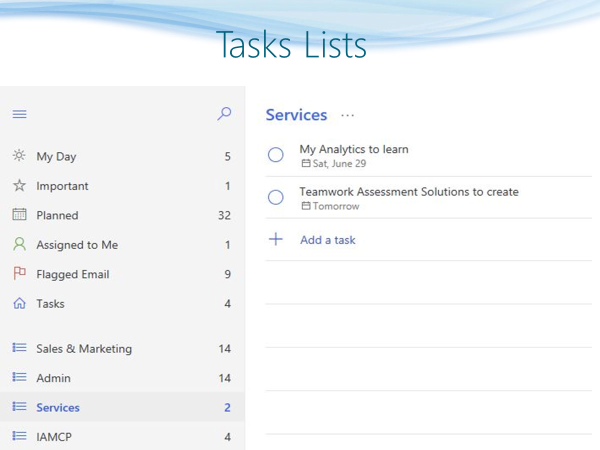Open Assigned to Me person icon
The width and height of the screenshot is (600, 450).
19,244
